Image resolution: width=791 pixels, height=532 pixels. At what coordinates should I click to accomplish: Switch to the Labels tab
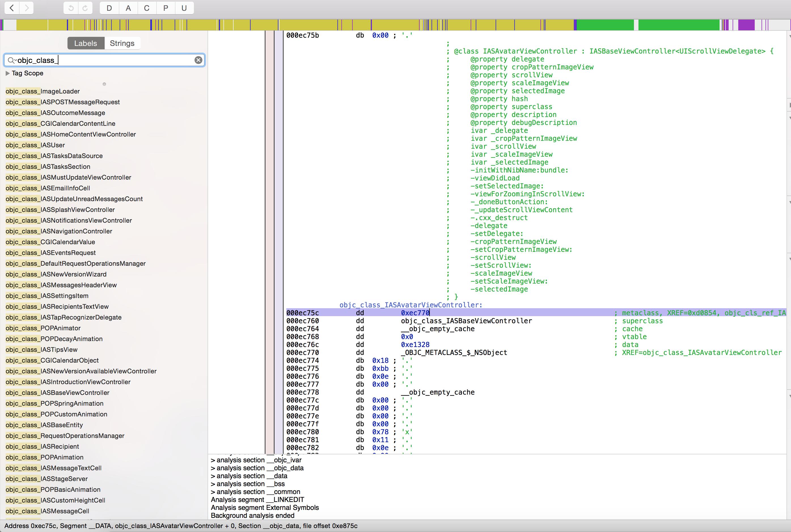[86, 42]
